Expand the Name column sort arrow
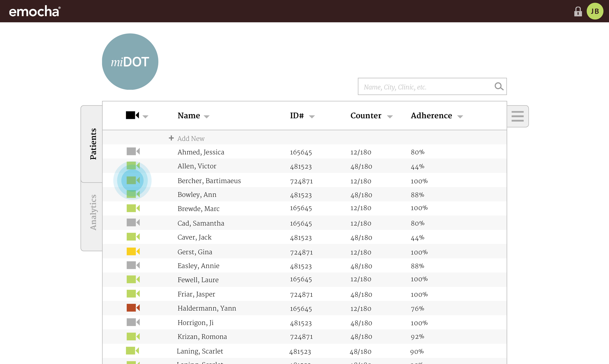The width and height of the screenshot is (609, 364). (207, 117)
